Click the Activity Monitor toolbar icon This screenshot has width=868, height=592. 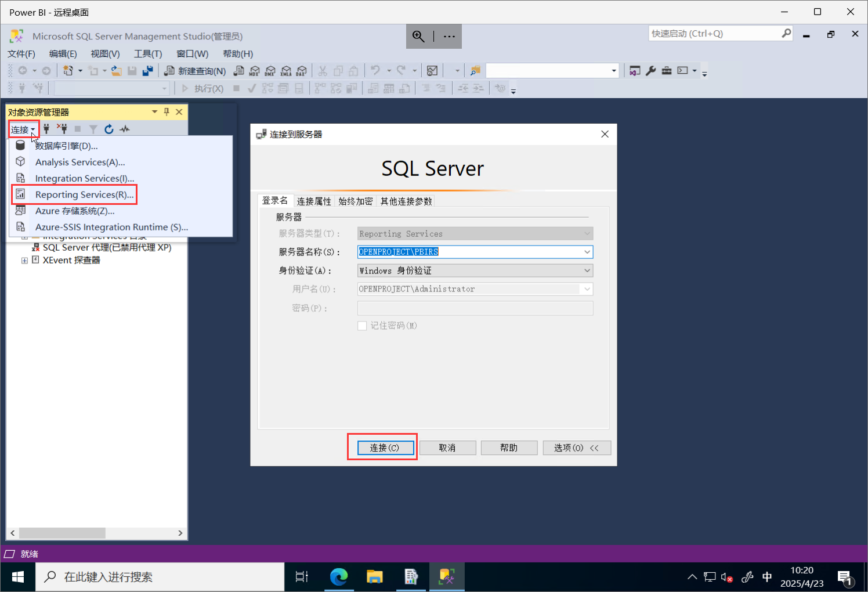pos(432,71)
